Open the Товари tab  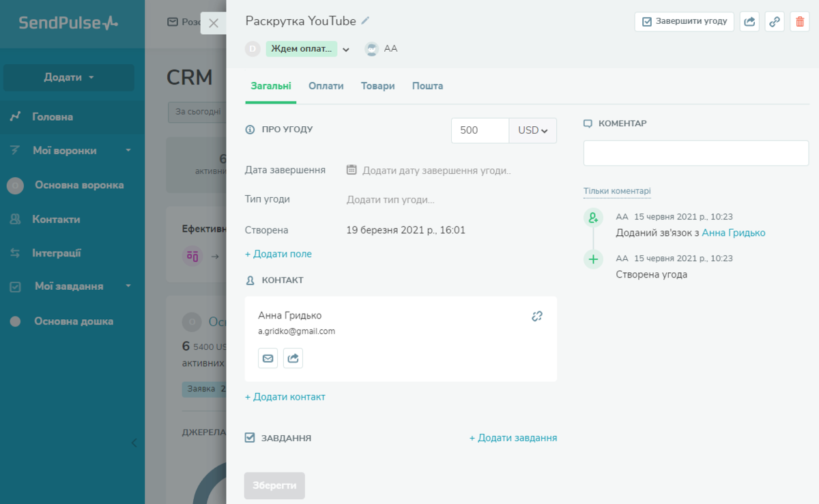(378, 87)
